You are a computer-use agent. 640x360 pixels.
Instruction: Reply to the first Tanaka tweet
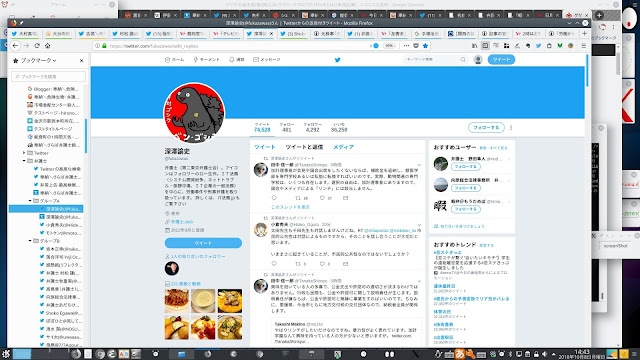274,198
